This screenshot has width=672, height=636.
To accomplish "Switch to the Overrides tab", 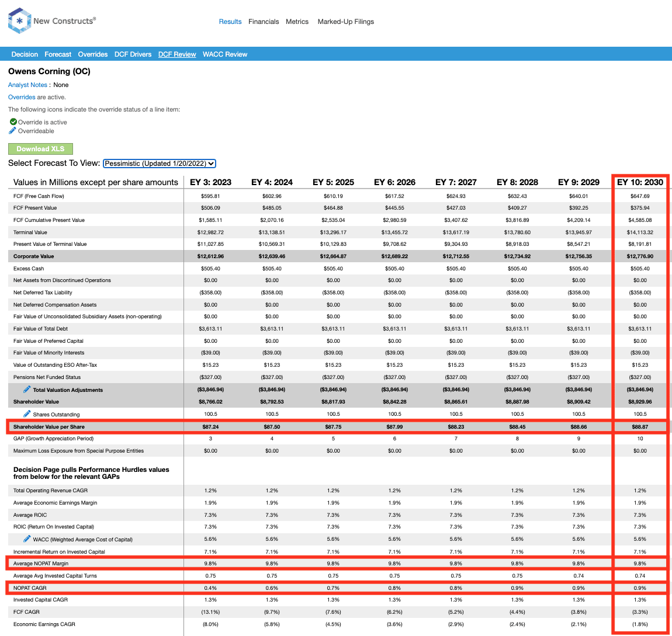I will click(92, 54).
